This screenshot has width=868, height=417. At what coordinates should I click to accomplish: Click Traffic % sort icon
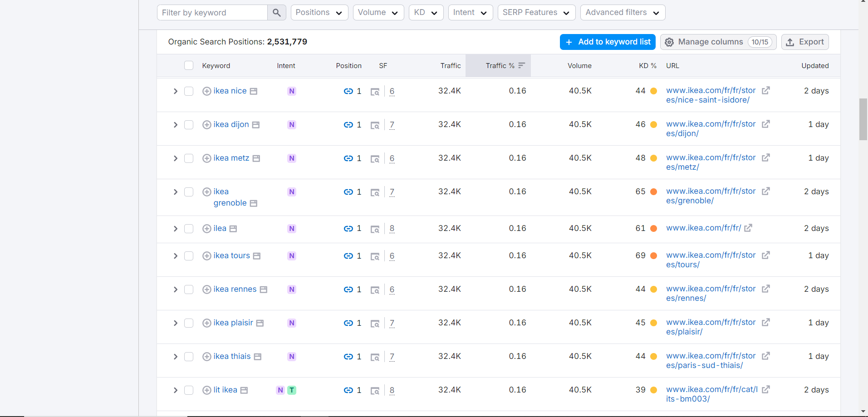tap(521, 65)
